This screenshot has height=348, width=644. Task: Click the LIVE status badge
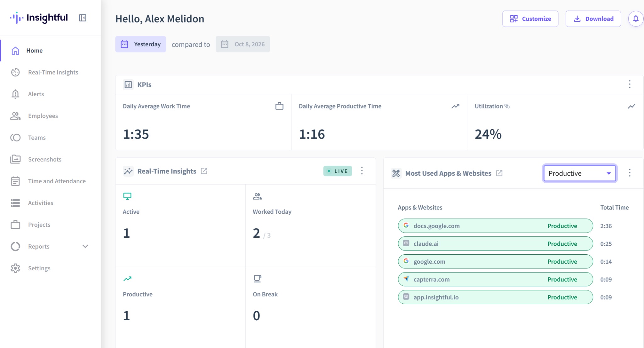(337, 171)
